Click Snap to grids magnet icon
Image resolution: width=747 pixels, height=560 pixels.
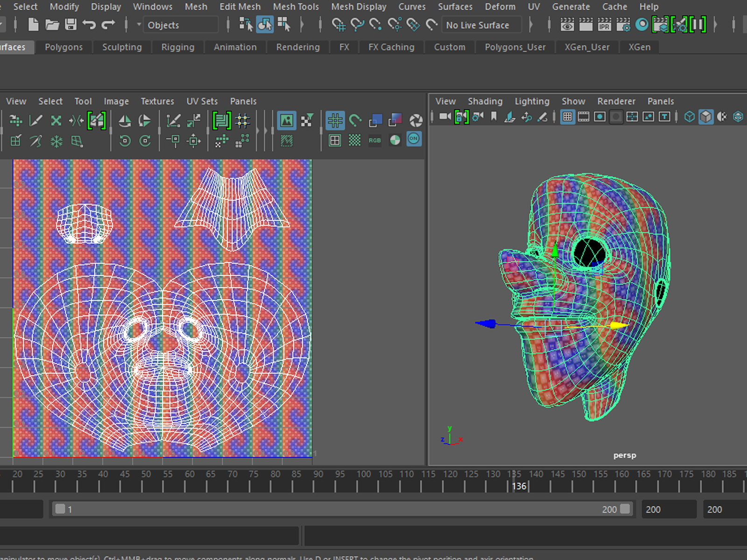(x=338, y=25)
